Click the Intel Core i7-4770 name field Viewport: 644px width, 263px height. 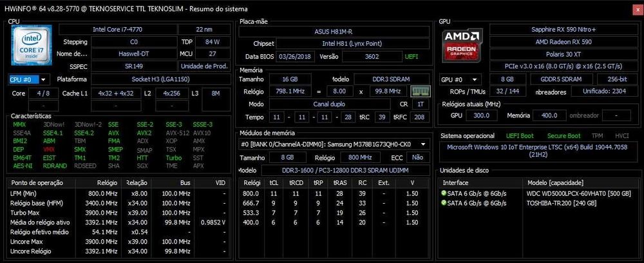(x=117, y=30)
